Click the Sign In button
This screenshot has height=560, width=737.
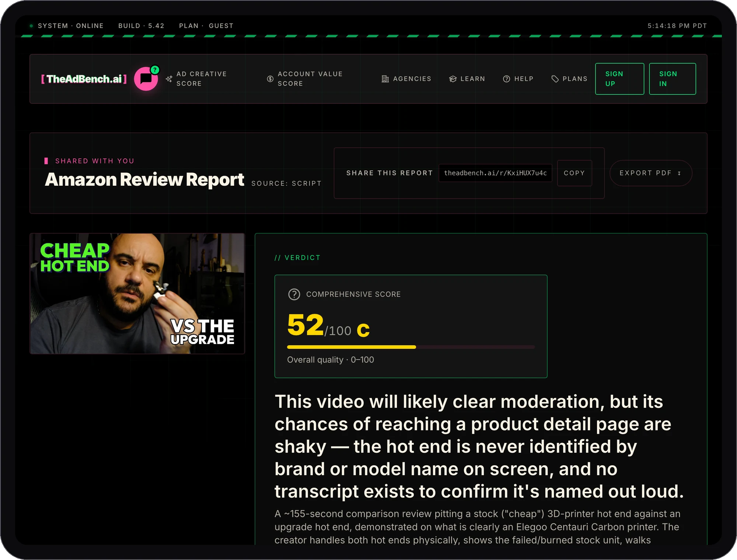click(x=673, y=79)
